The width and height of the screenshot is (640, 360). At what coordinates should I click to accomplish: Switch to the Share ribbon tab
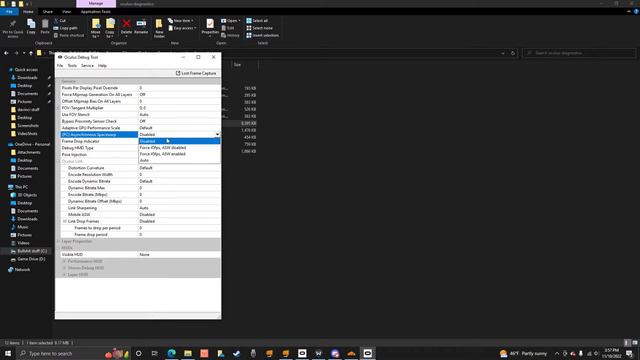[47, 11]
